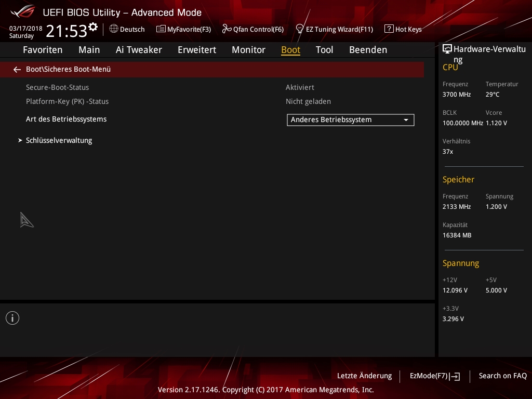
Task: Click memory frequency 2133 MHz
Action: tap(457, 207)
